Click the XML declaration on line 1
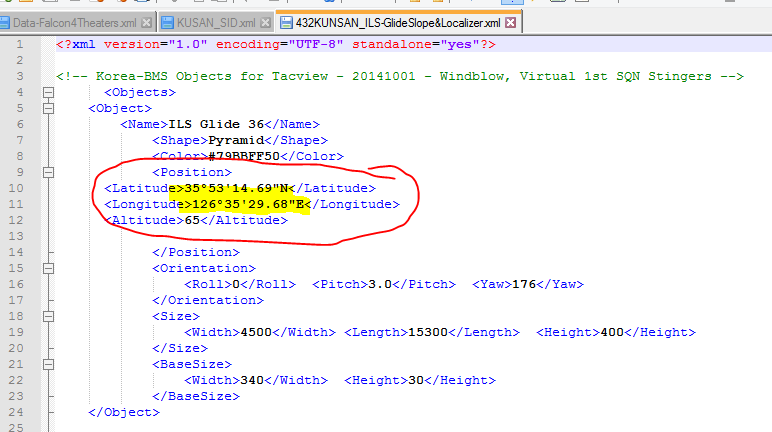Screen dimensions: 772x432 pyautogui.click(x=276, y=44)
